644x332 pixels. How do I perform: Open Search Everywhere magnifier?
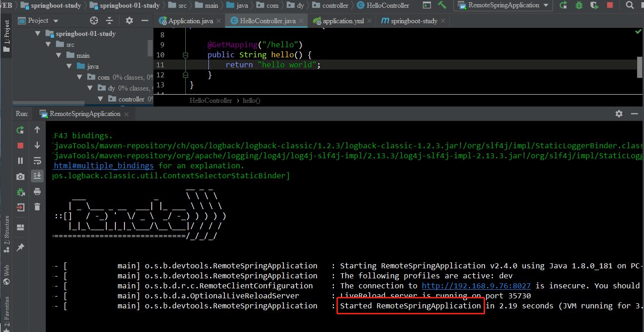pyautogui.click(x=629, y=5)
